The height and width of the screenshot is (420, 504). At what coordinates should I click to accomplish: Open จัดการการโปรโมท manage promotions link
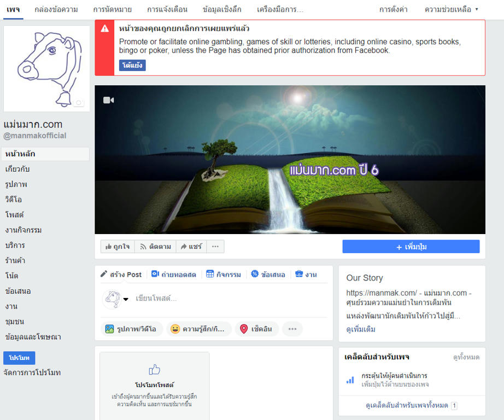32,373
